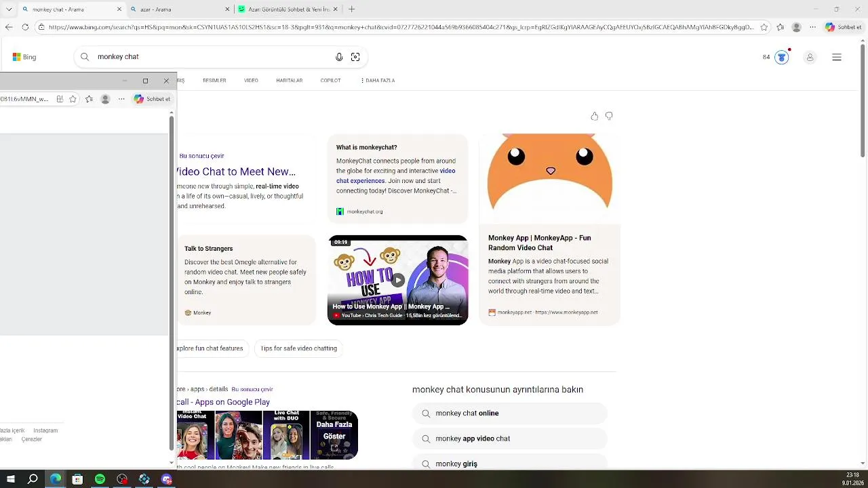Play How to Use Monkey App video
Viewport: 868px width, 488px height.
pos(397,280)
